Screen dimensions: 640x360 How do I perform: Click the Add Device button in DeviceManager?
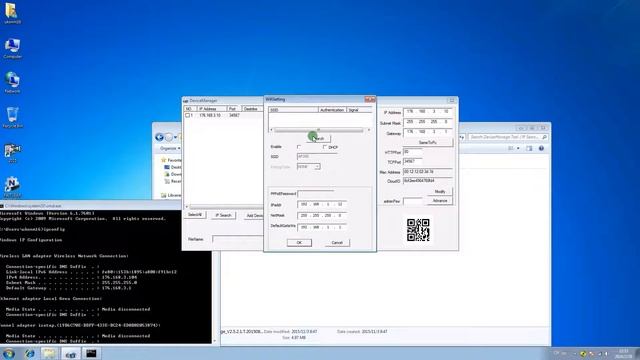point(254,215)
